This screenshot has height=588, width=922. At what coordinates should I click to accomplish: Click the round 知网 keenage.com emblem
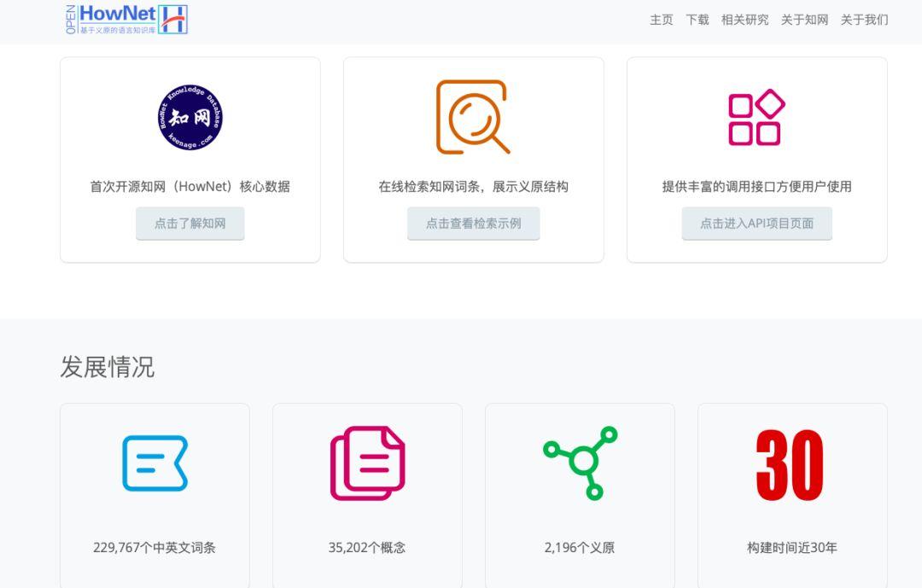pyautogui.click(x=190, y=116)
